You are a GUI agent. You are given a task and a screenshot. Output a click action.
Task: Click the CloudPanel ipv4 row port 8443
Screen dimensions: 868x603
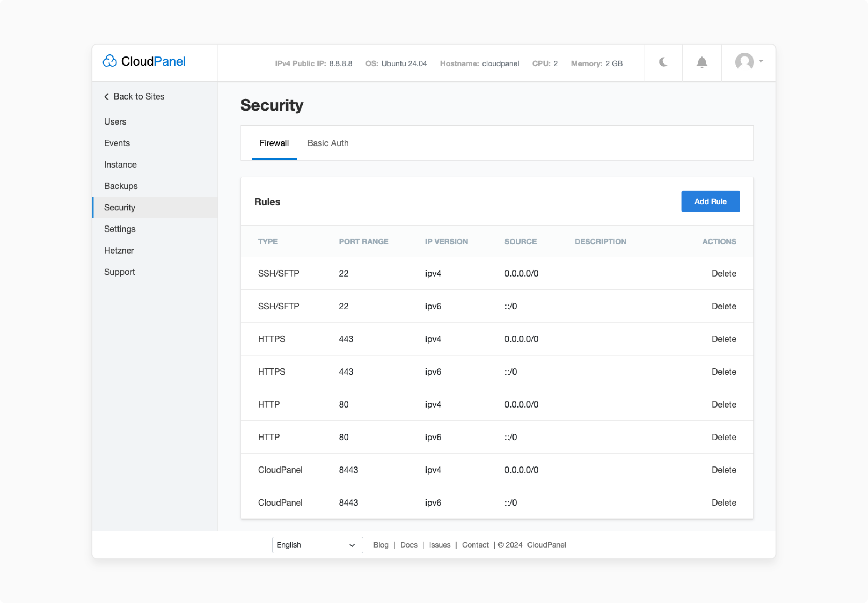pos(348,470)
